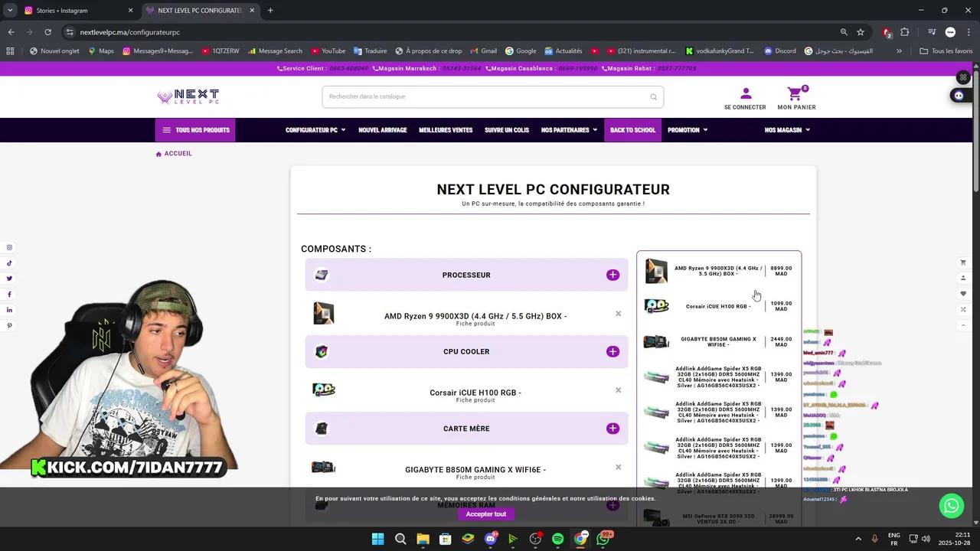Open a new browser tab
Image resolution: width=980 pixels, height=551 pixels.
click(270, 11)
